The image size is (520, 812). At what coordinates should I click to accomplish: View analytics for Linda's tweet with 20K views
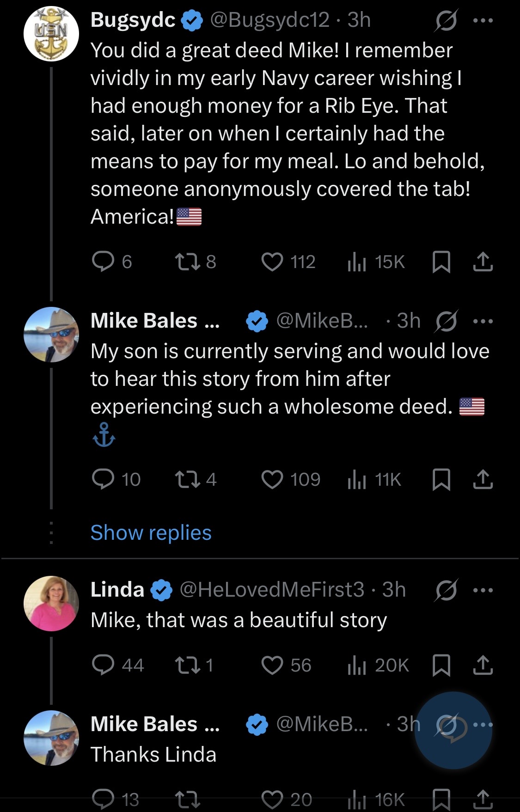tap(379, 665)
